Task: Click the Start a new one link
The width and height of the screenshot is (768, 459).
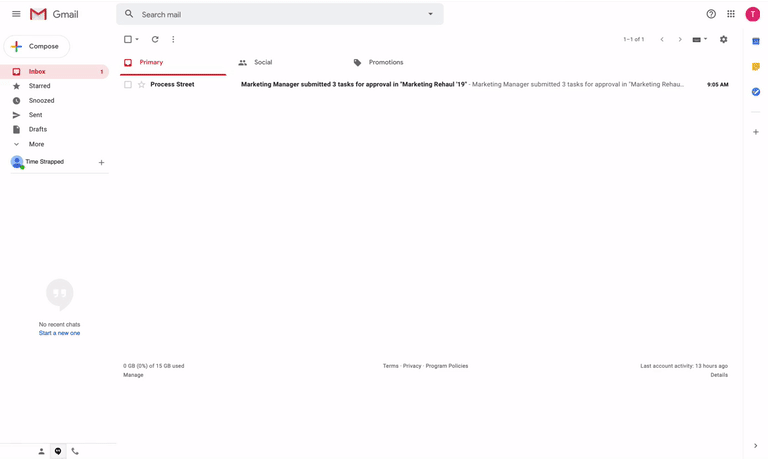Action: (x=59, y=333)
